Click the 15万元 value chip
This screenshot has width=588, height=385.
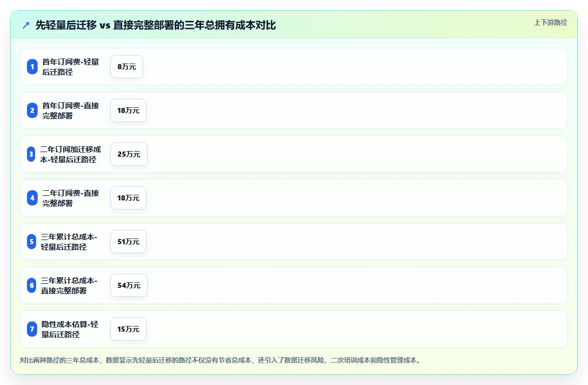pos(128,329)
